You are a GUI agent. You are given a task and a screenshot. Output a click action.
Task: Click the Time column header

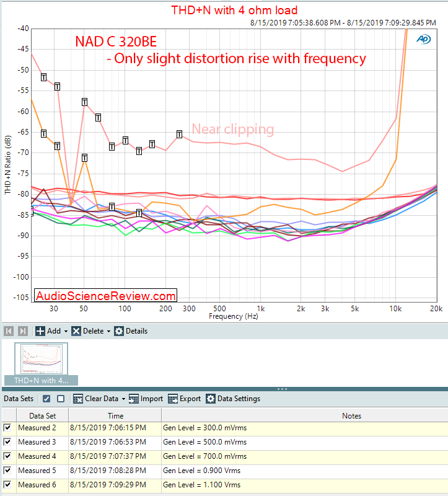tap(115, 415)
